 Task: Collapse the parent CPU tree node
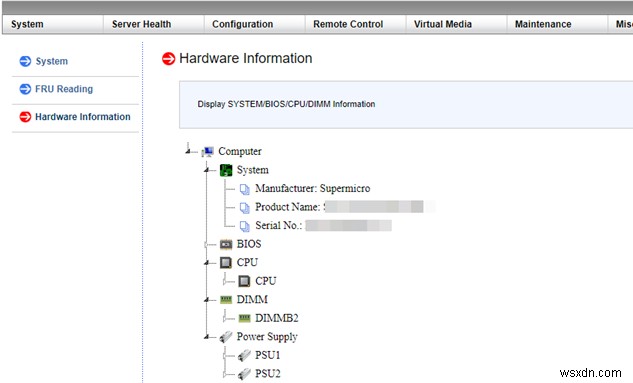[207, 263]
